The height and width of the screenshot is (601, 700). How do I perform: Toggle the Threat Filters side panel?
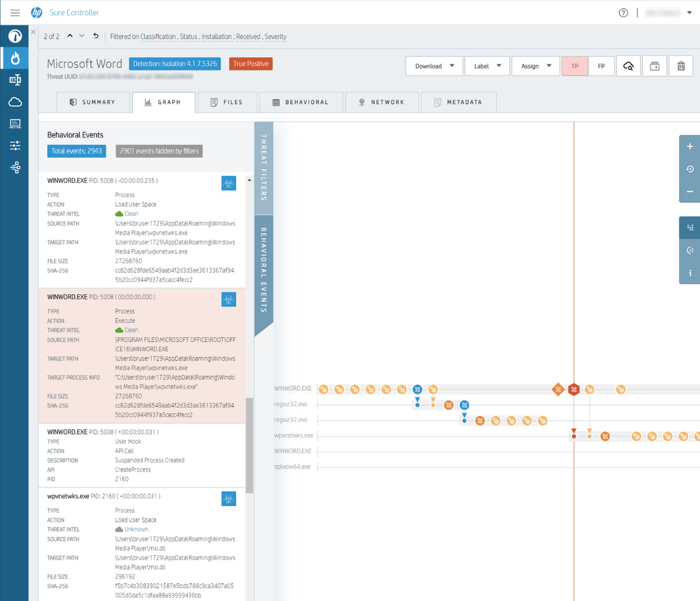(264, 167)
